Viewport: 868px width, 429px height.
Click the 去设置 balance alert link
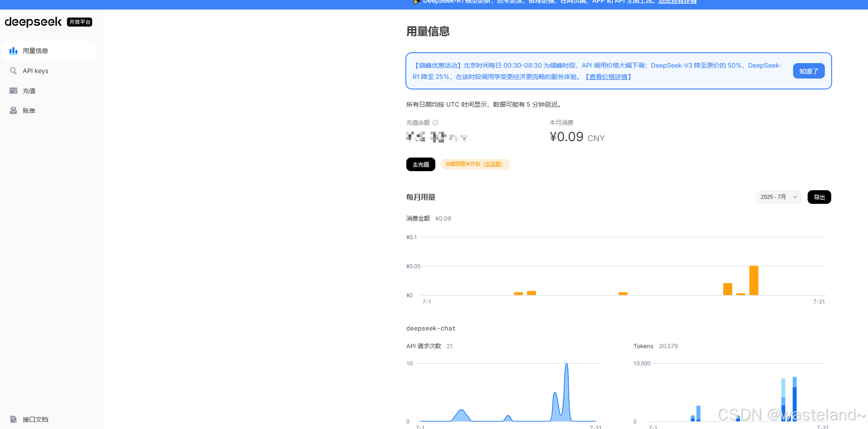click(x=493, y=164)
